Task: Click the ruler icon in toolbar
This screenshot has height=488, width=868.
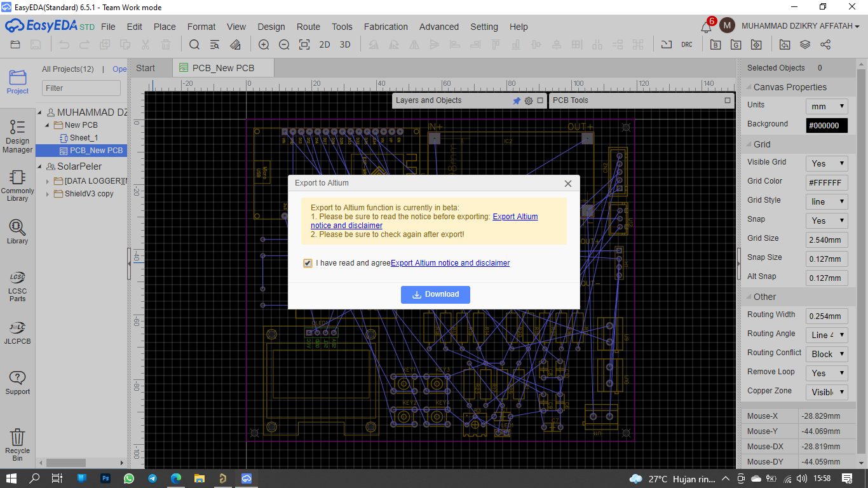Action: [x=235, y=44]
